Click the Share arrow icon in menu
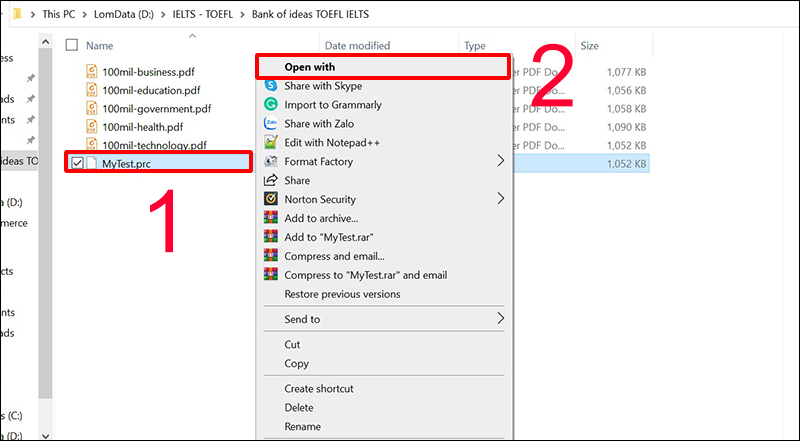 pos(270,180)
